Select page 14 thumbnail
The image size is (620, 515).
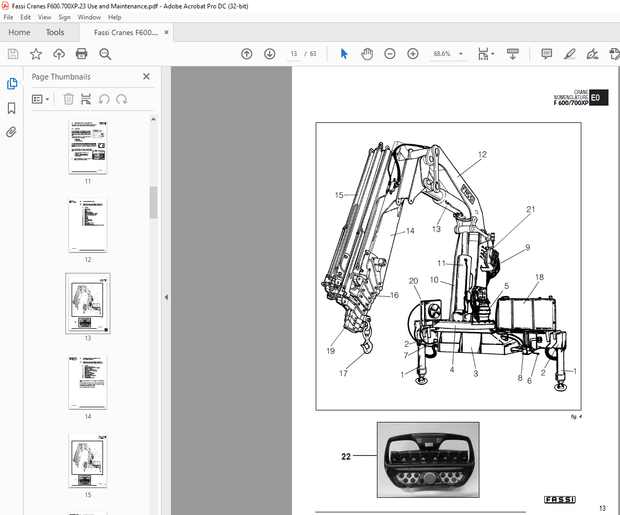pyautogui.click(x=88, y=382)
